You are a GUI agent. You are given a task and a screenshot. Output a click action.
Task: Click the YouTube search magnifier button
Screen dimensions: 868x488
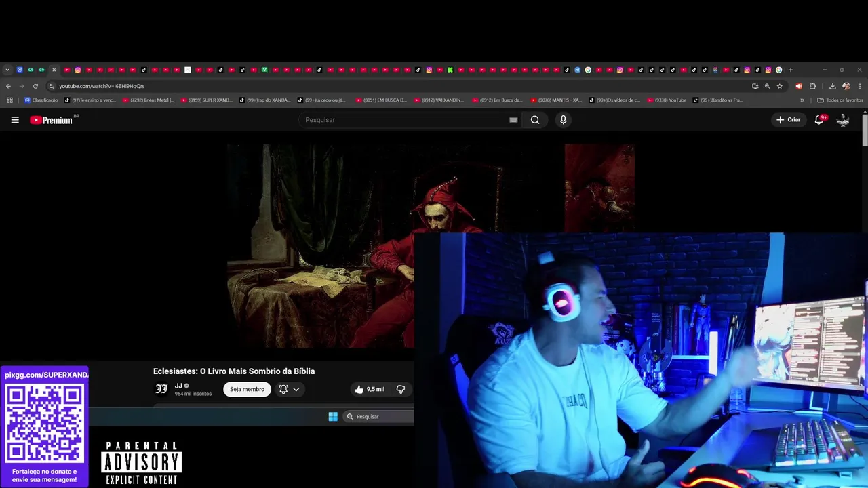coord(535,120)
